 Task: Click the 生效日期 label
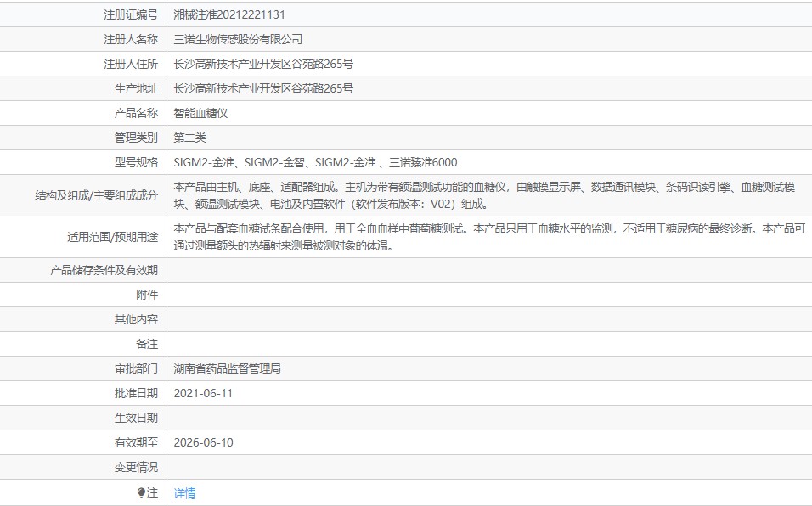point(136,418)
